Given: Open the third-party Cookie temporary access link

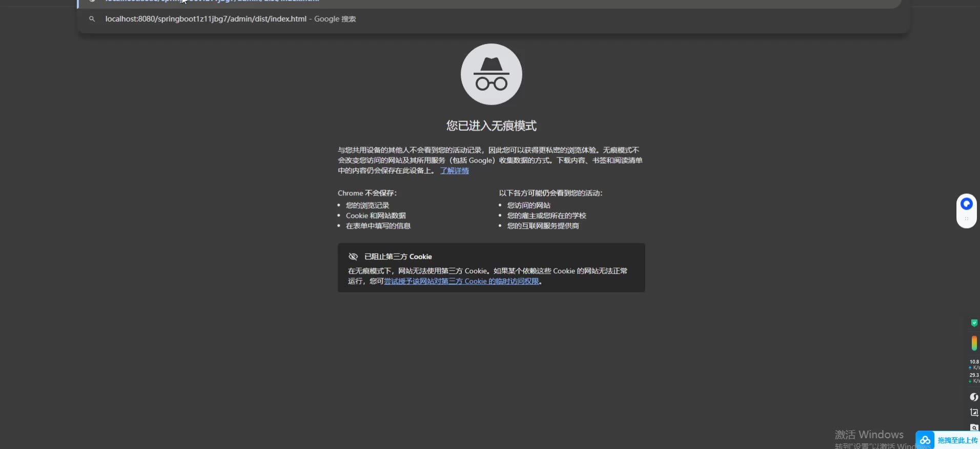Looking at the screenshot, I should pos(461,281).
